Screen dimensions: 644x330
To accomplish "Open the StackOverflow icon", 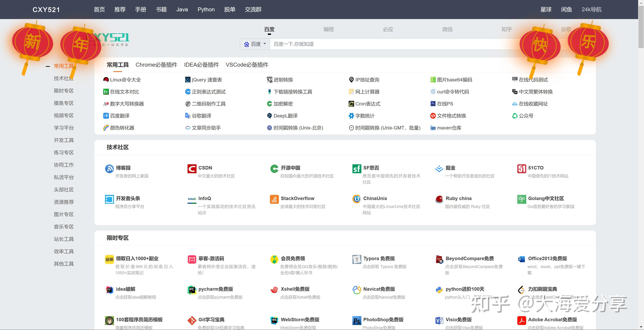I will (x=274, y=199).
